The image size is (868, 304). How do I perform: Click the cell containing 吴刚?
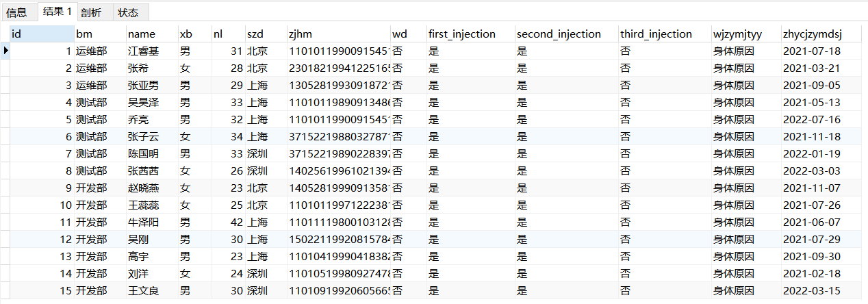138,239
